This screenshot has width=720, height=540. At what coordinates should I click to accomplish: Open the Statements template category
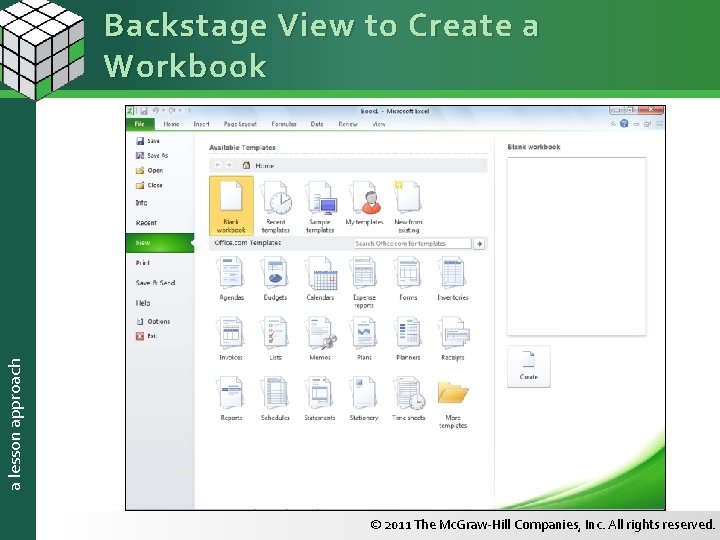click(320, 399)
